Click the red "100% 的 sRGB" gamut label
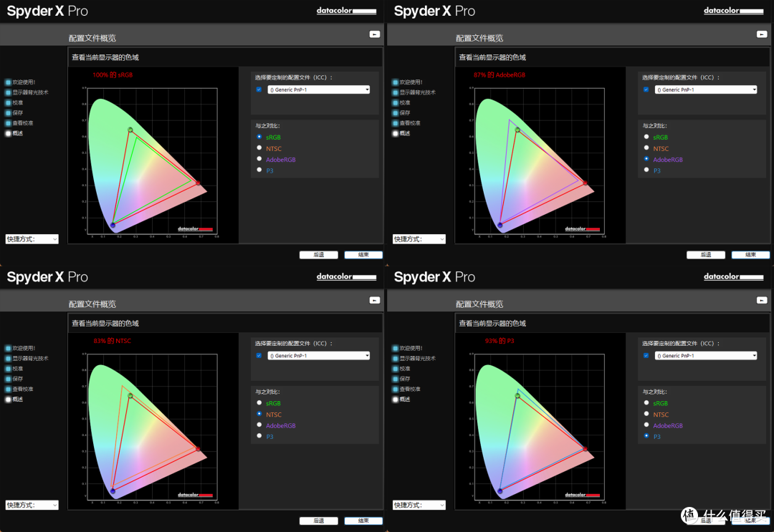 (x=113, y=75)
